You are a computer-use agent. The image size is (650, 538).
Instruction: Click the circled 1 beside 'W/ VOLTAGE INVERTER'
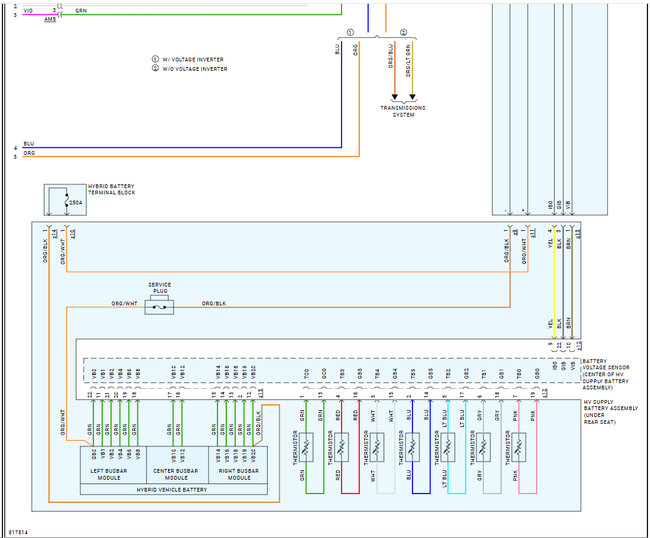coord(155,59)
